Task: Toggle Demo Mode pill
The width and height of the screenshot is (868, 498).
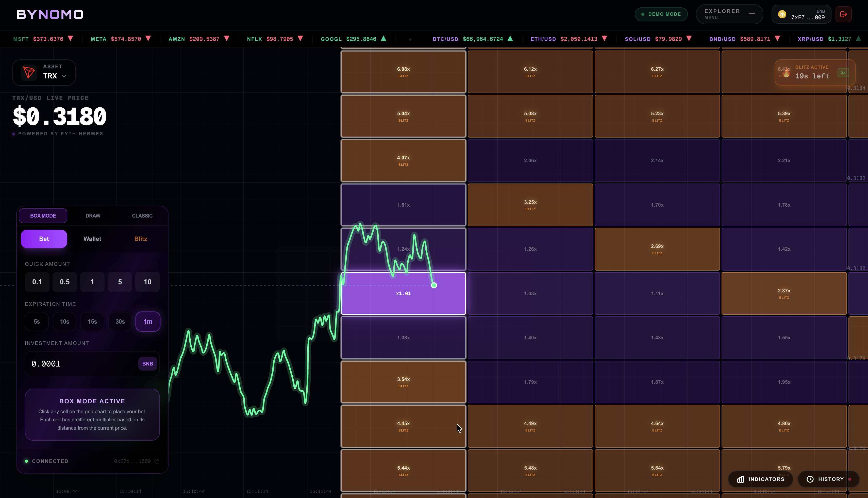Action: coord(661,14)
